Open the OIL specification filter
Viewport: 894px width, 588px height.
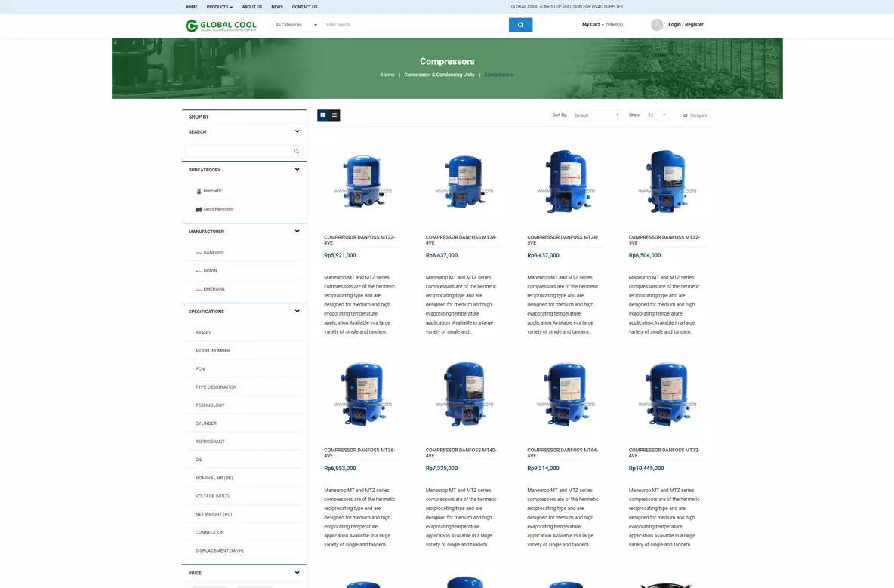tap(199, 460)
